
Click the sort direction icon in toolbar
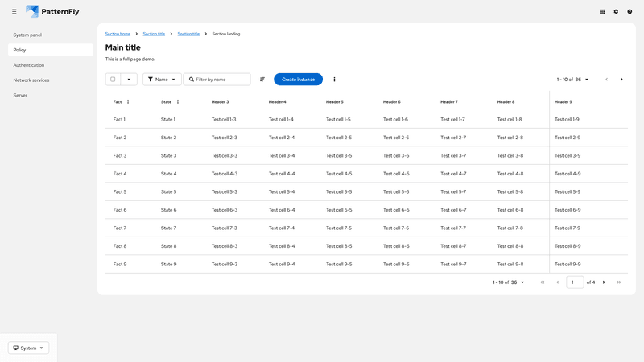(x=262, y=79)
